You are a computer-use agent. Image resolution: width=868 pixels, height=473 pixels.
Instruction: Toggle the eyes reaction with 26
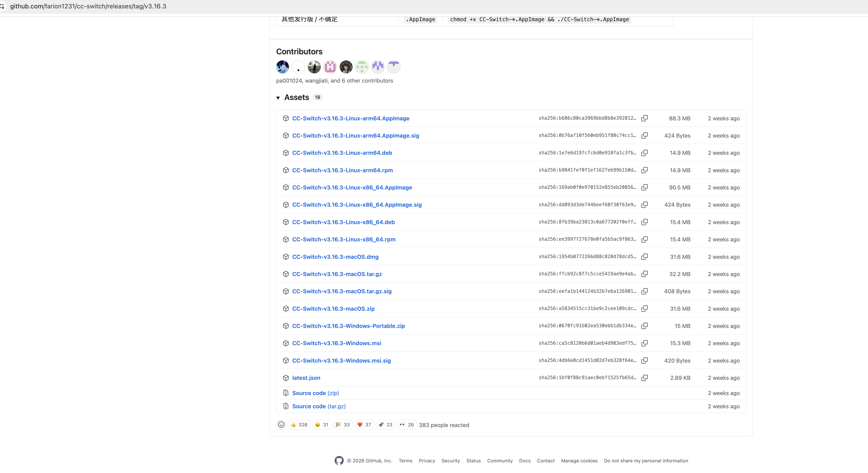point(407,425)
